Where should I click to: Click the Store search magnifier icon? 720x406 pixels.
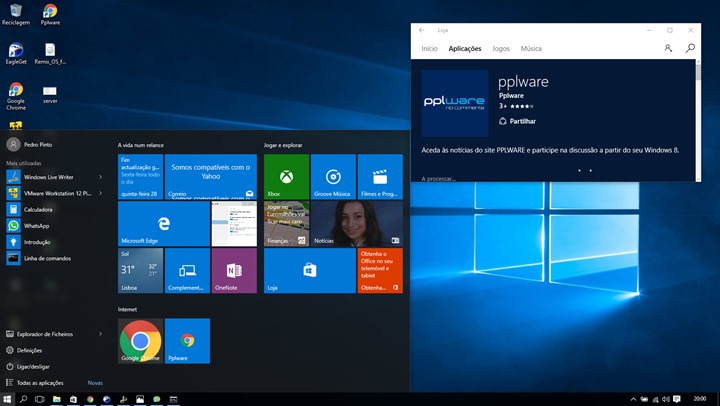(690, 48)
